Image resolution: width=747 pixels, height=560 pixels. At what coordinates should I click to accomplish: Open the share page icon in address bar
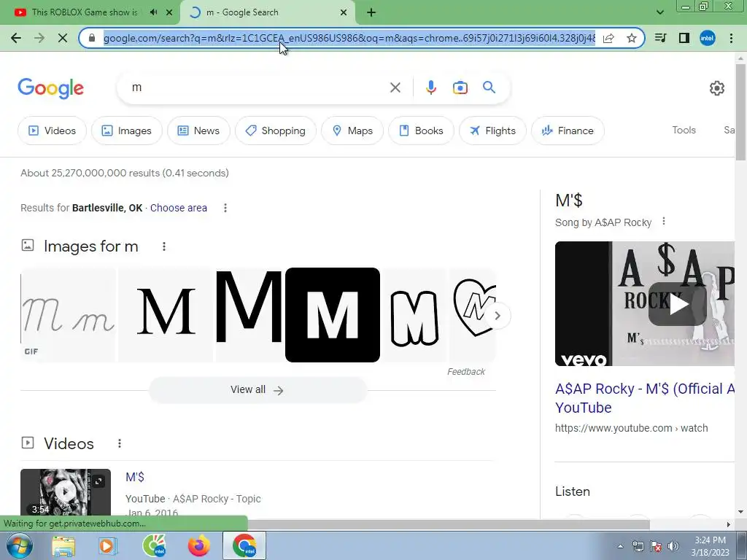608,38
